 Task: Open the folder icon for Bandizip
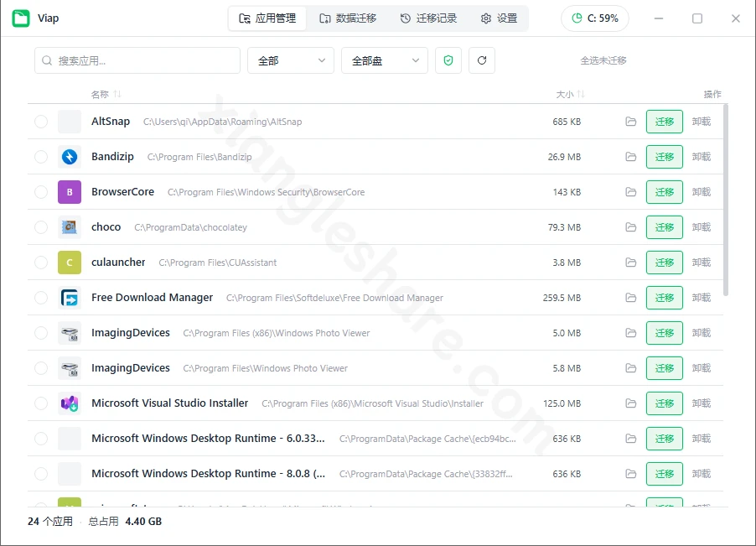tap(630, 157)
